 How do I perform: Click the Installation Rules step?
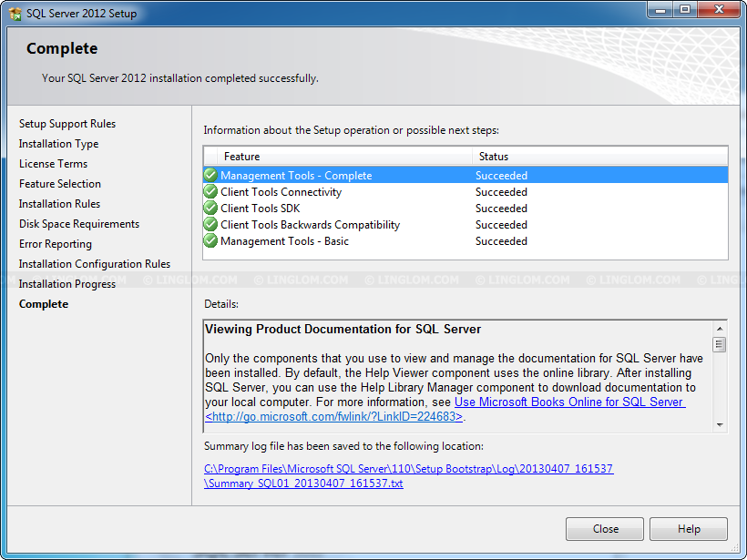(x=59, y=204)
